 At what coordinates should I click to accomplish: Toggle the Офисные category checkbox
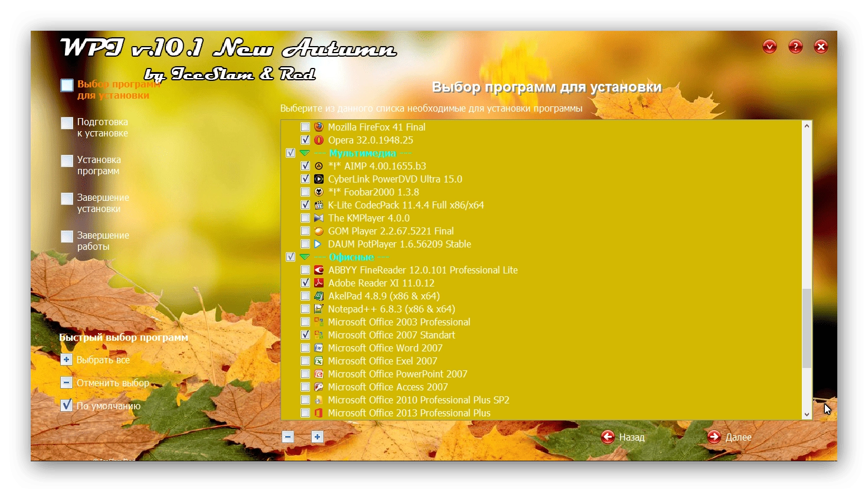point(291,257)
